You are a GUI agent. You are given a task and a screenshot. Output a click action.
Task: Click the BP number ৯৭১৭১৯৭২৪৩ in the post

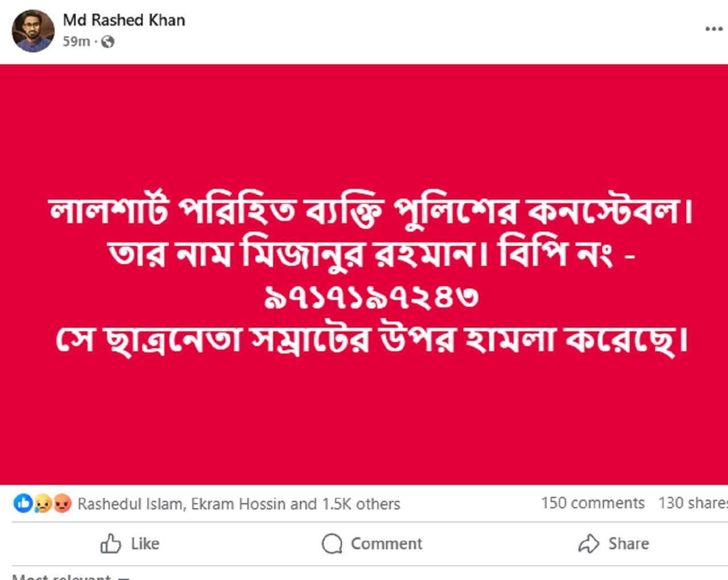[371, 297]
